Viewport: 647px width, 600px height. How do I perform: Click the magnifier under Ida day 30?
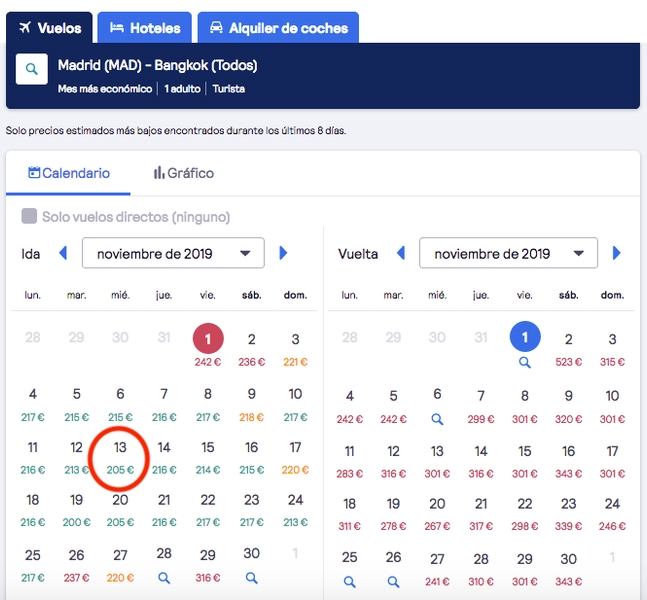[251, 578]
